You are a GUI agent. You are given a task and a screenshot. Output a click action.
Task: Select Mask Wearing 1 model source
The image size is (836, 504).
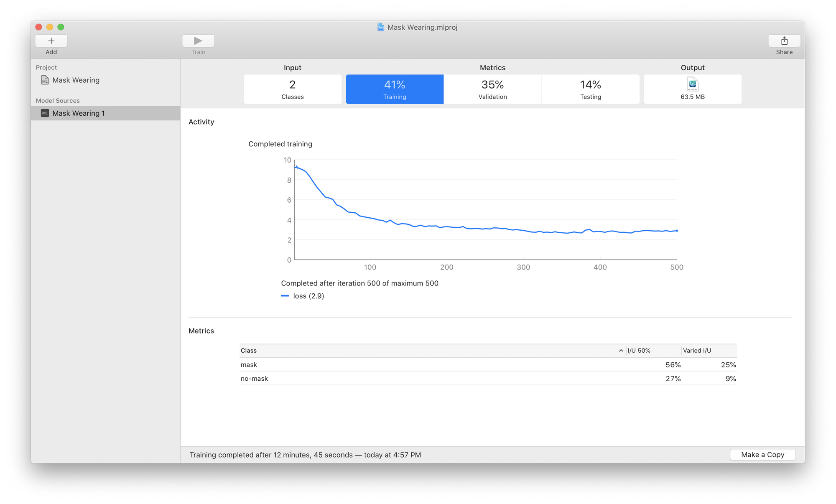tap(79, 113)
